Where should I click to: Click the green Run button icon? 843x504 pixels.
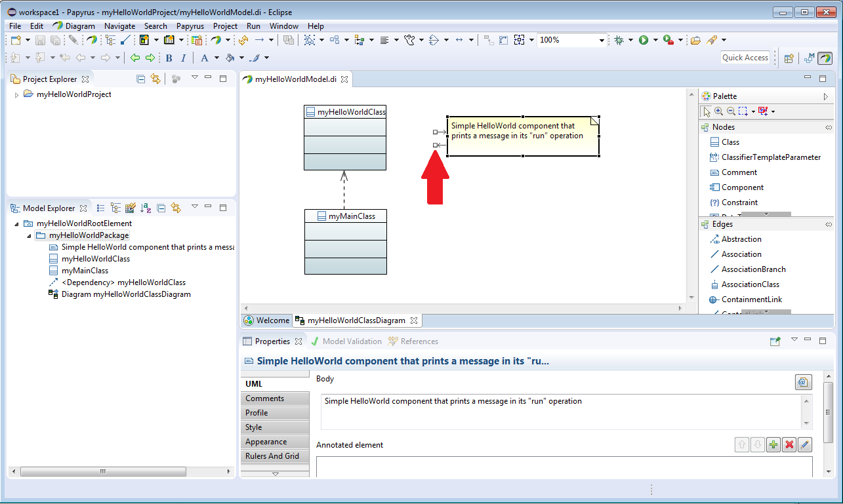coord(644,40)
